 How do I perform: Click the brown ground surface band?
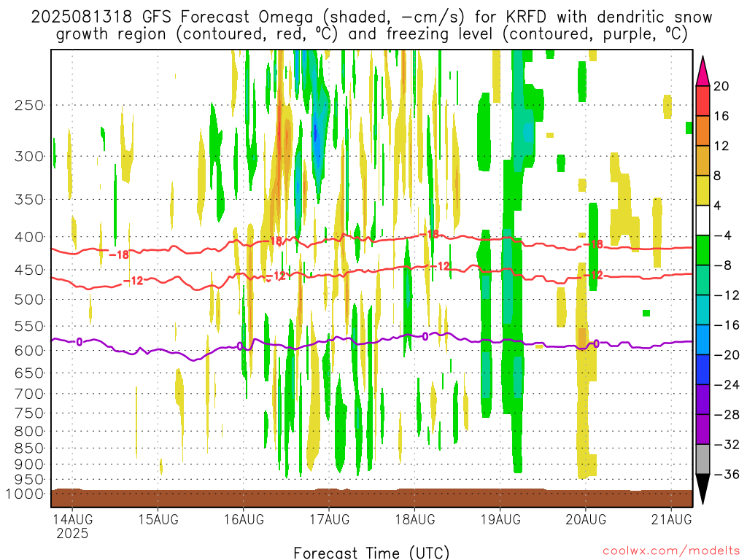(x=371, y=498)
